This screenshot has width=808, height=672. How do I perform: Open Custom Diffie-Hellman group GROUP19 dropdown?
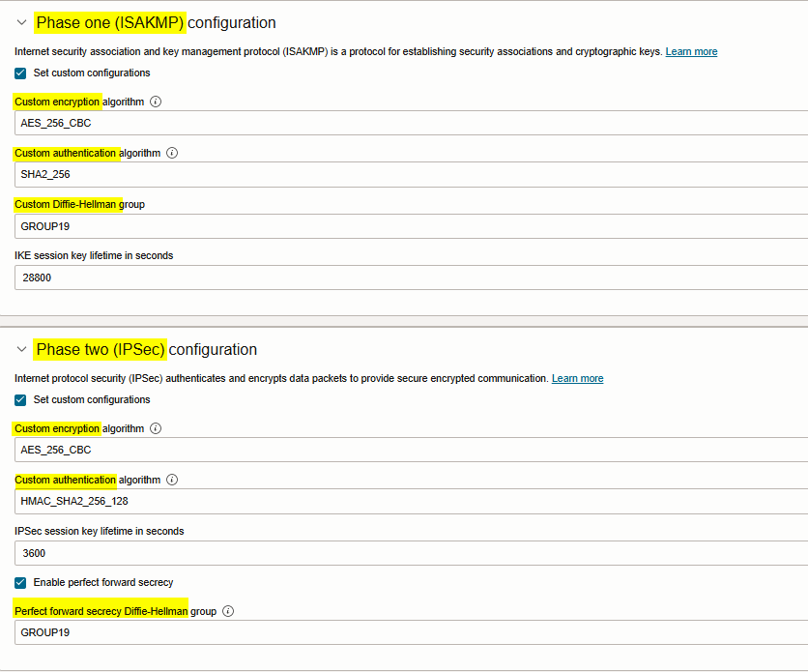click(x=411, y=226)
